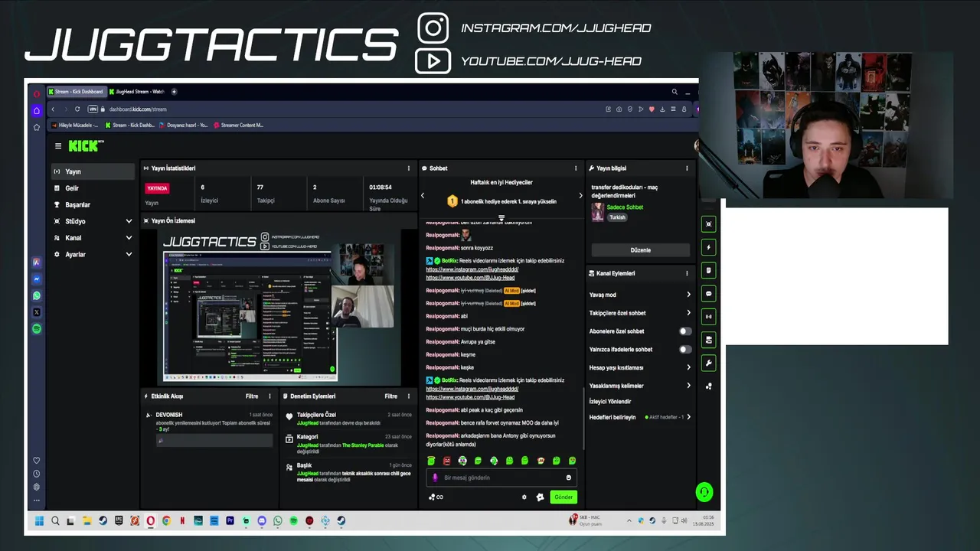This screenshot has width=980, height=551.
Task: Open Yayın İstatistikleri panel options menu
Action: pyautogui.click(x=408, y=168)
